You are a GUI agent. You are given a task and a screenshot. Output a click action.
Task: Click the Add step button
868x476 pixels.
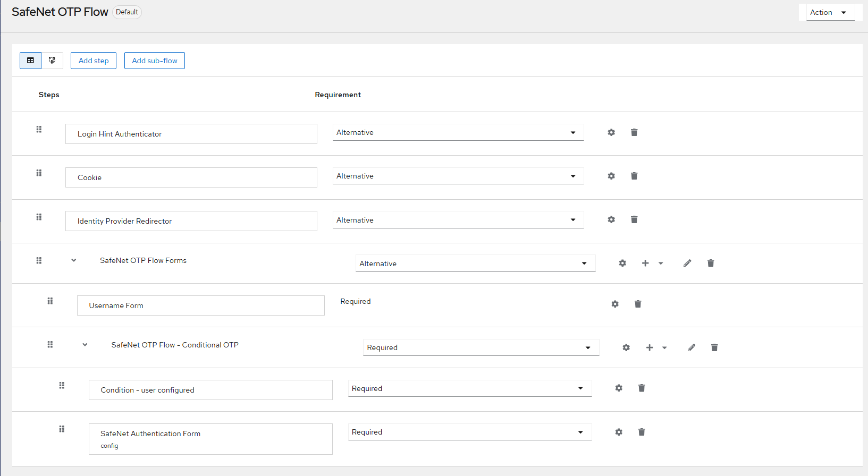coord(94,61)
